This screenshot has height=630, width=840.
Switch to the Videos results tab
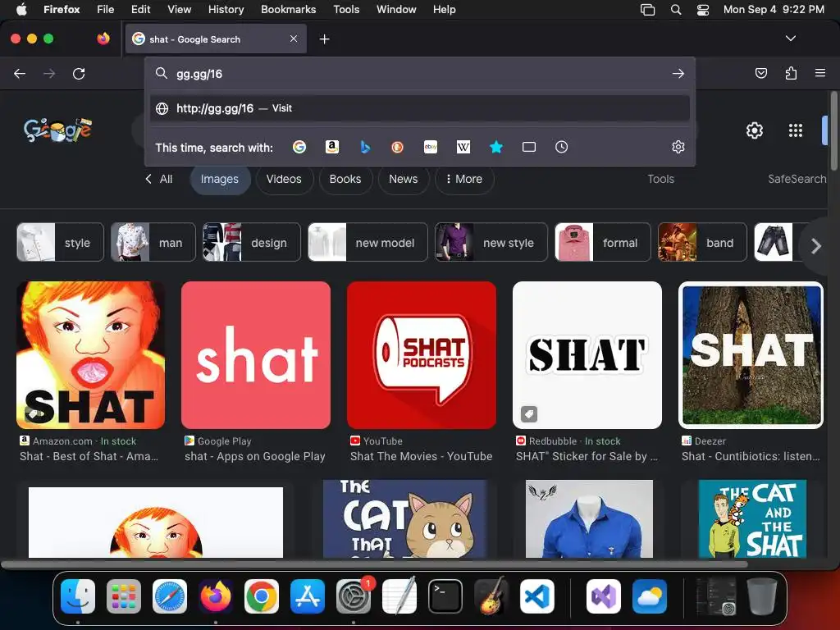click(x=284, y=179)
